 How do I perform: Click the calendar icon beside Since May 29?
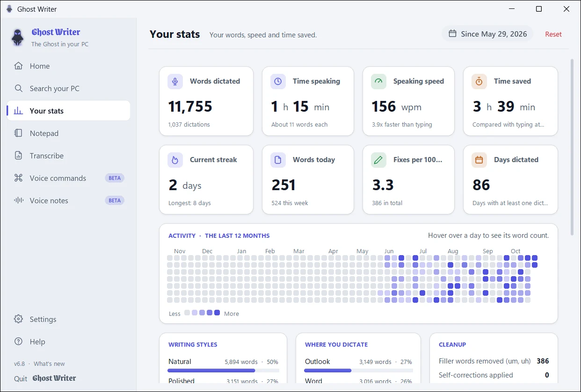point(452,34)
